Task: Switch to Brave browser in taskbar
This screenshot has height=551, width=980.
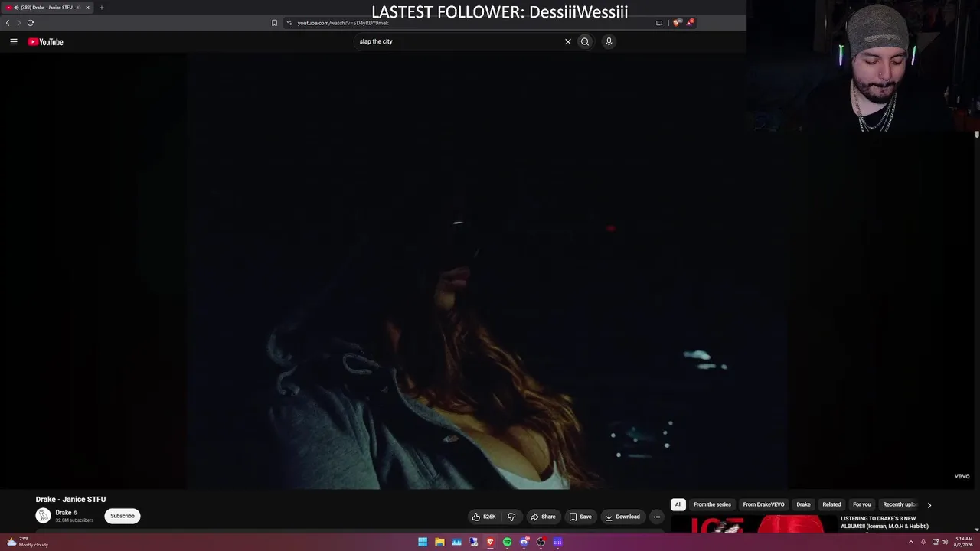Action: pyautogui.click(x=490, y=542)
